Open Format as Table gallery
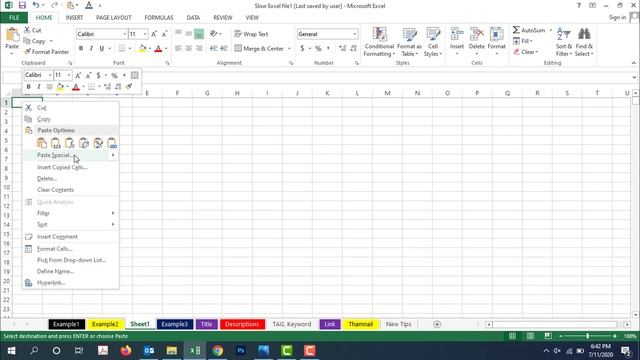The image size is (640, 360). point(409,42)
